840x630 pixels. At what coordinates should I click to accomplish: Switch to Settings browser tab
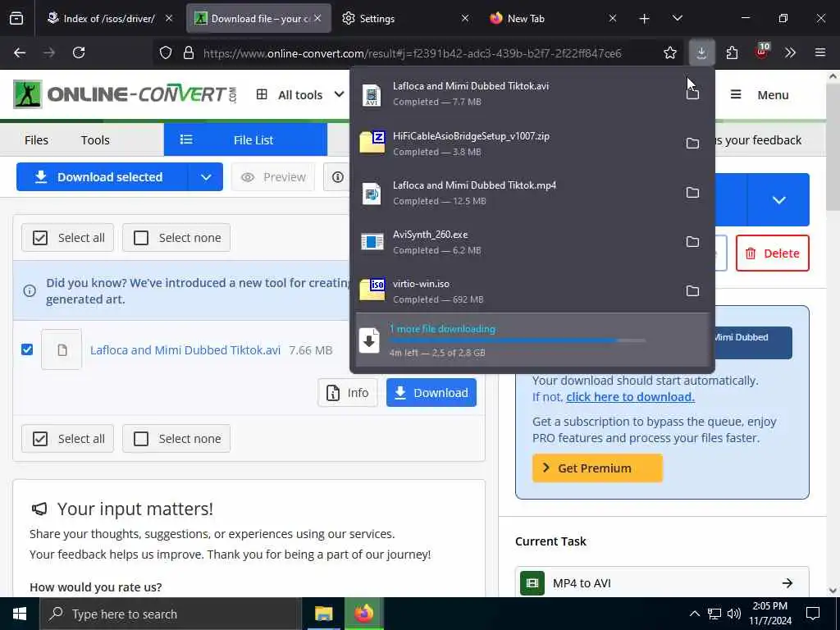[x=405, y=18]
